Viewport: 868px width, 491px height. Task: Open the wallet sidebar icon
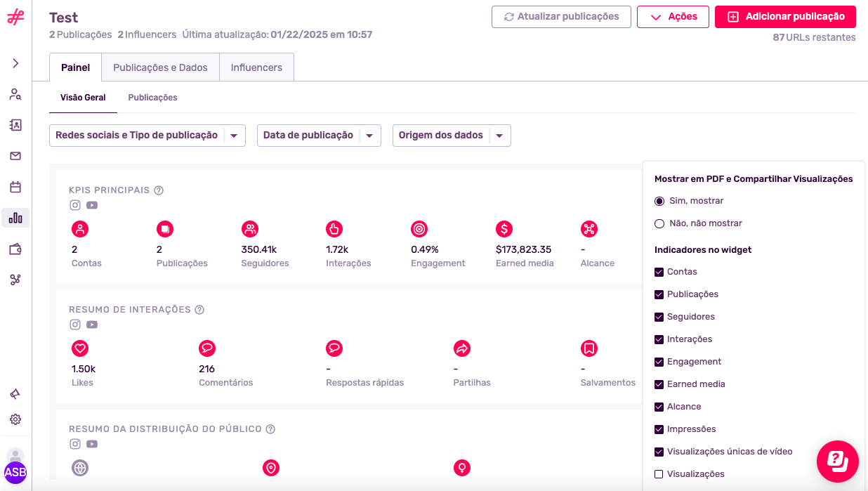coord(15,249)
